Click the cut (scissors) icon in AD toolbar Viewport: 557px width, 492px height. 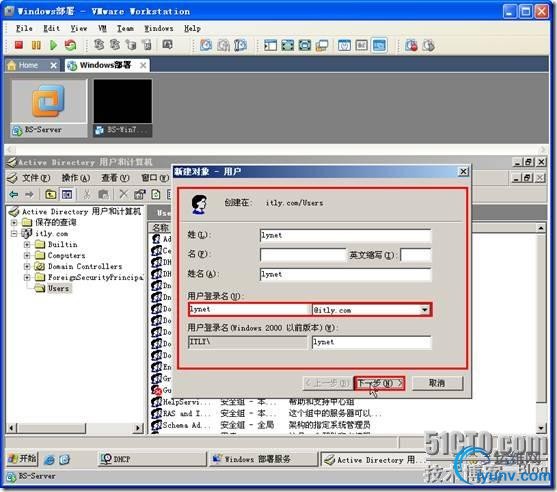pos(86,194)
